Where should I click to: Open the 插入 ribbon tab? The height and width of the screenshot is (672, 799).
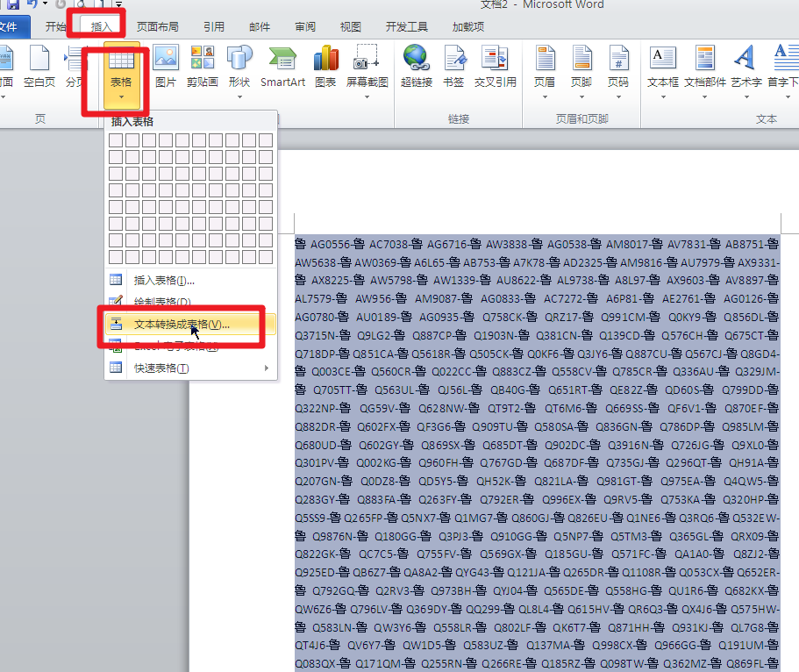point(101,26)
